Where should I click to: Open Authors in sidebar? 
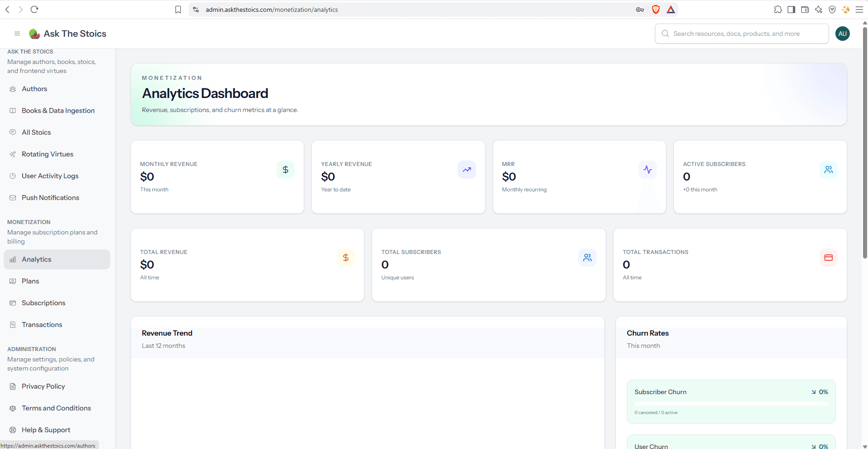tap(57, 89)
